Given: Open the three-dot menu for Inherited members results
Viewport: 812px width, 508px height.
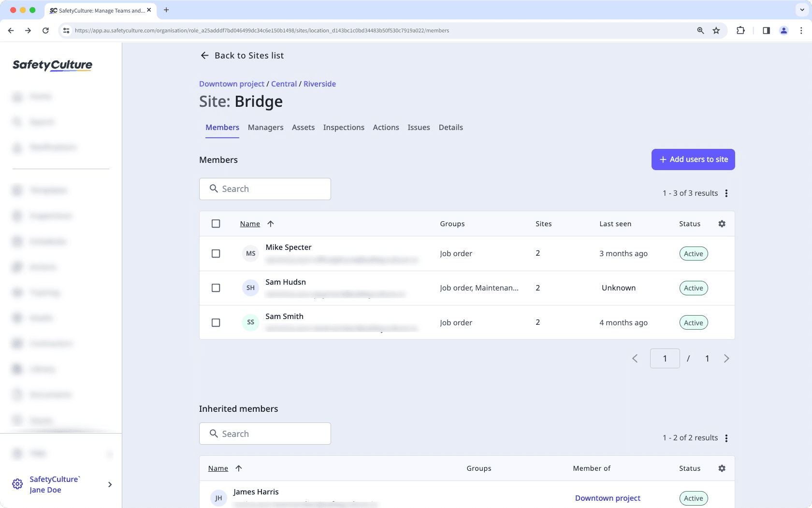Looking at the screenshot, I should pyautogui.click(x=726, y=437).
